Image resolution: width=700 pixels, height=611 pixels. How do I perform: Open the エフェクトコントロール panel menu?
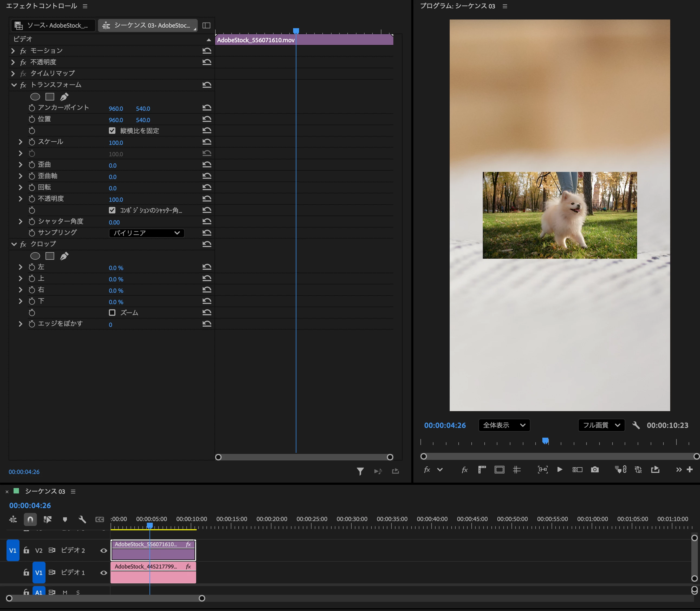point(85,6)
